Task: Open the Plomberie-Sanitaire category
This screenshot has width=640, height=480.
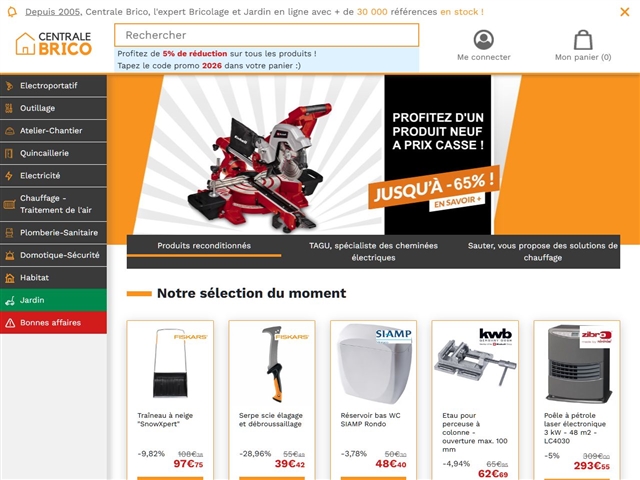Action: 53,233
